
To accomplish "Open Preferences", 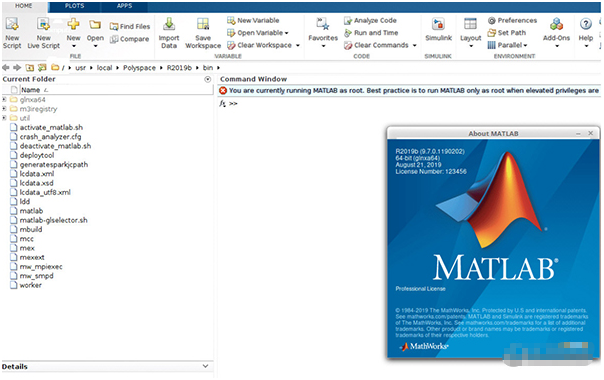I will click(x=512, y=20).
